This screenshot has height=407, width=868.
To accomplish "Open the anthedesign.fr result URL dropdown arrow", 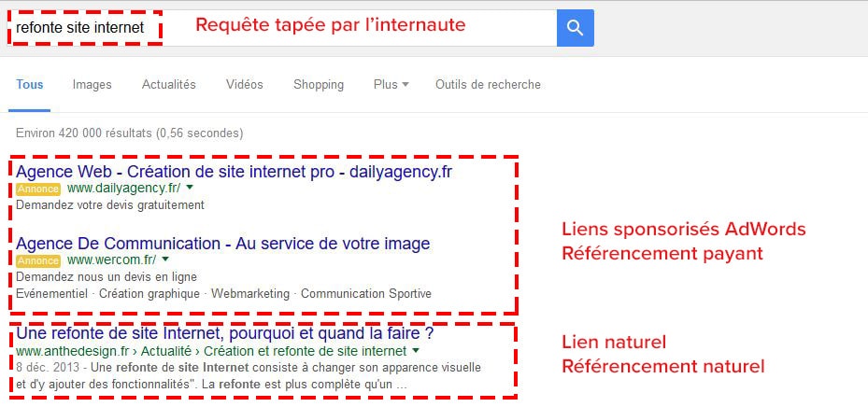I will [x=417, y=351].
